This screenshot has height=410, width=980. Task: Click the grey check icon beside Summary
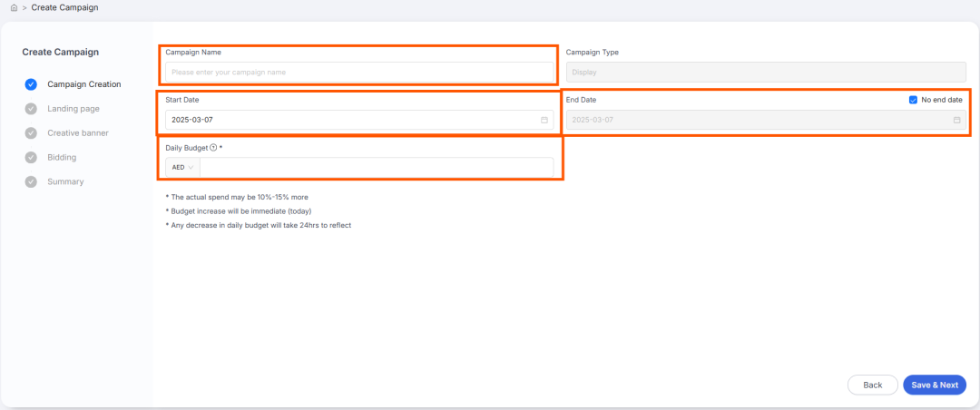31,182
